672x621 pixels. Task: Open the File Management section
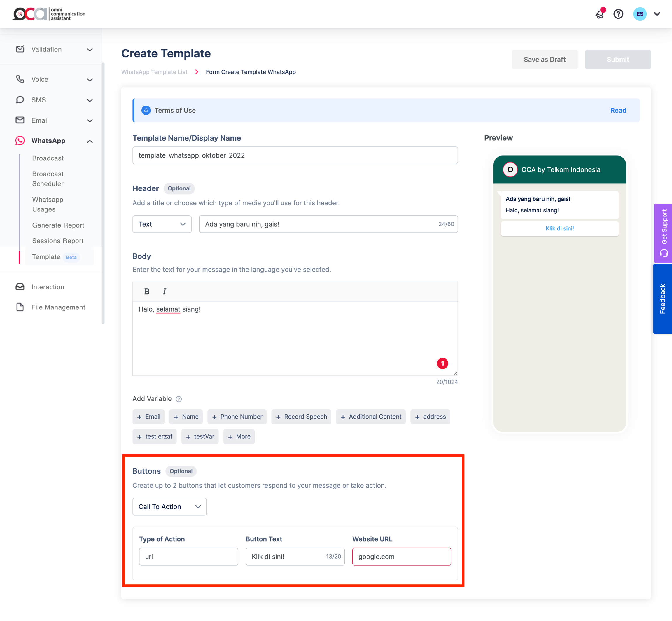click(x=58, y=307)
